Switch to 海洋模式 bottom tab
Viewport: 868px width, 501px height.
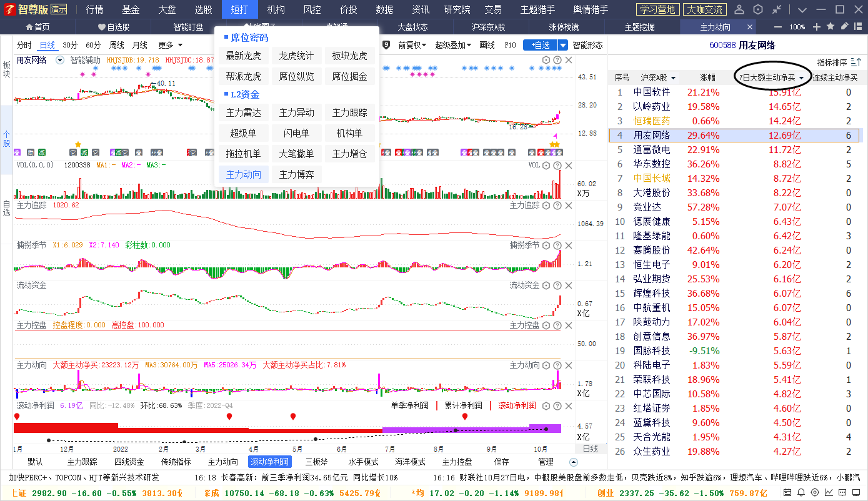[x=410, y=462]
